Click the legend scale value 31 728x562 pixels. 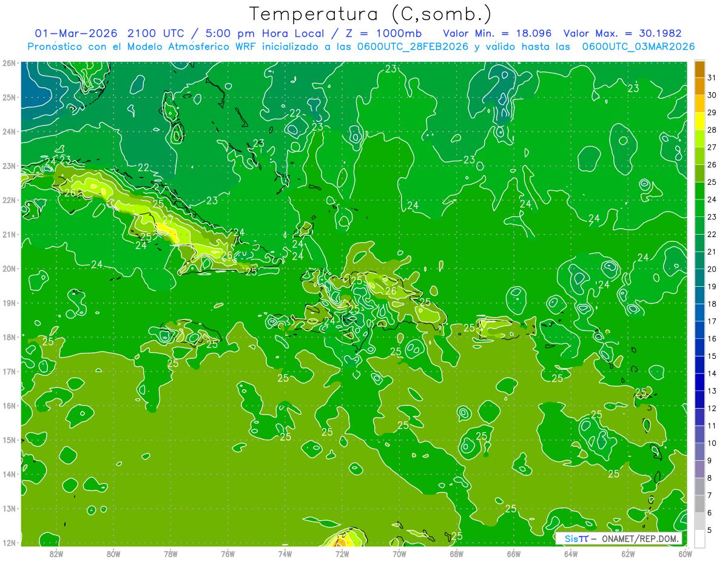point(712,78)
